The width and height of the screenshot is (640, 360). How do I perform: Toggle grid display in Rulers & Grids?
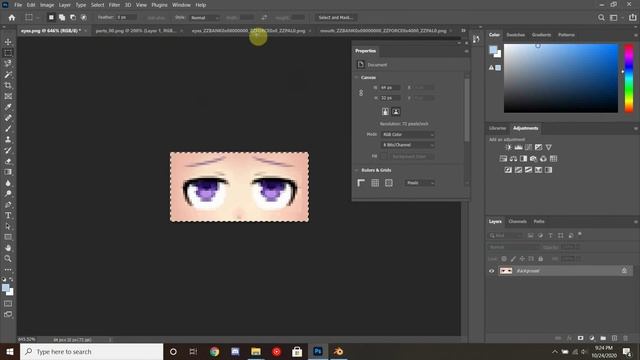point(375,183)
